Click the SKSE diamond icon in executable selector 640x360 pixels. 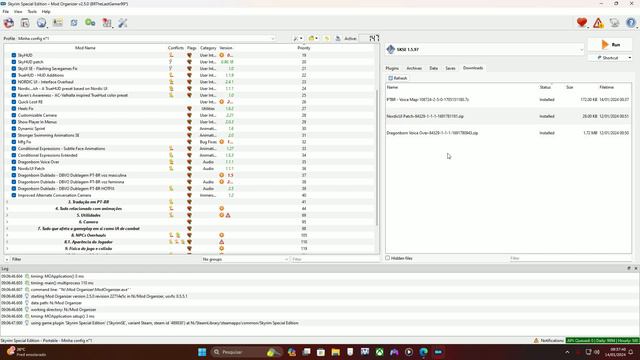click(391, 49)
